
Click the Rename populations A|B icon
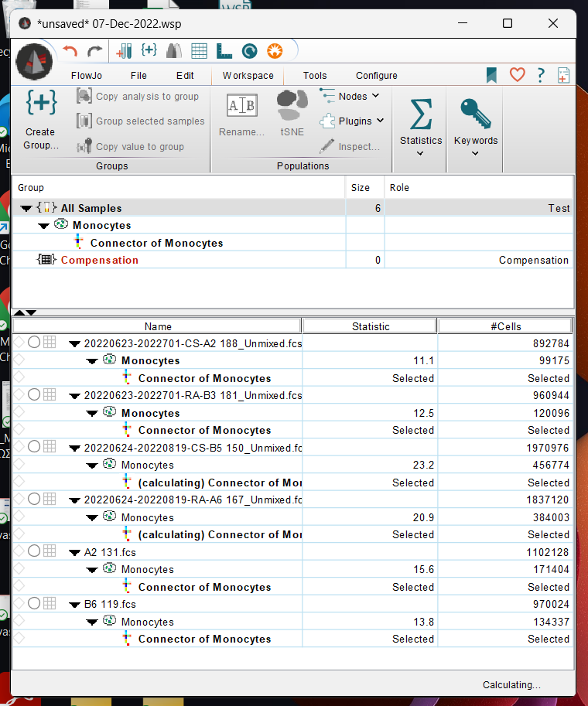coord(242,105)
